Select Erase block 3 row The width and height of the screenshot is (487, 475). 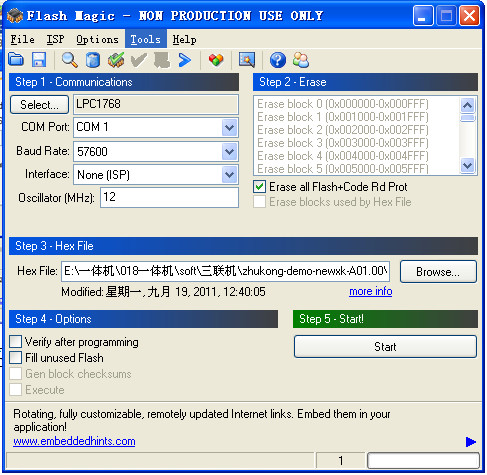point(342,143)
